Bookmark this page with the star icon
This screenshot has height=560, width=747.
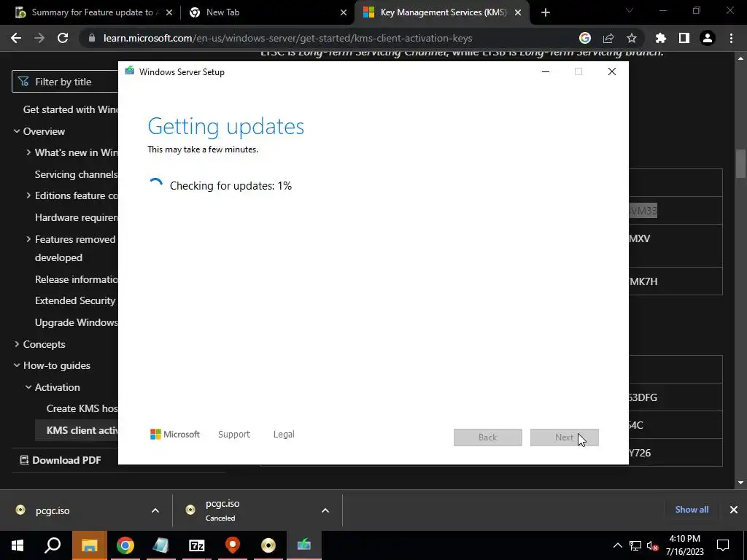[632, 38]
